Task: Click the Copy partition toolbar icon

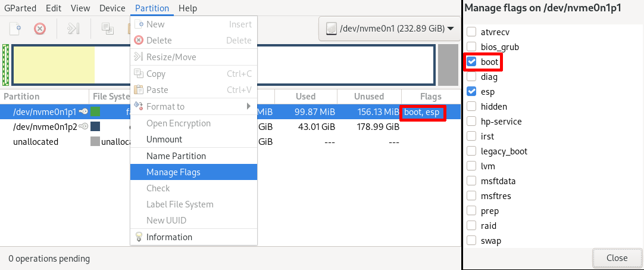Action: pos(107,28)
